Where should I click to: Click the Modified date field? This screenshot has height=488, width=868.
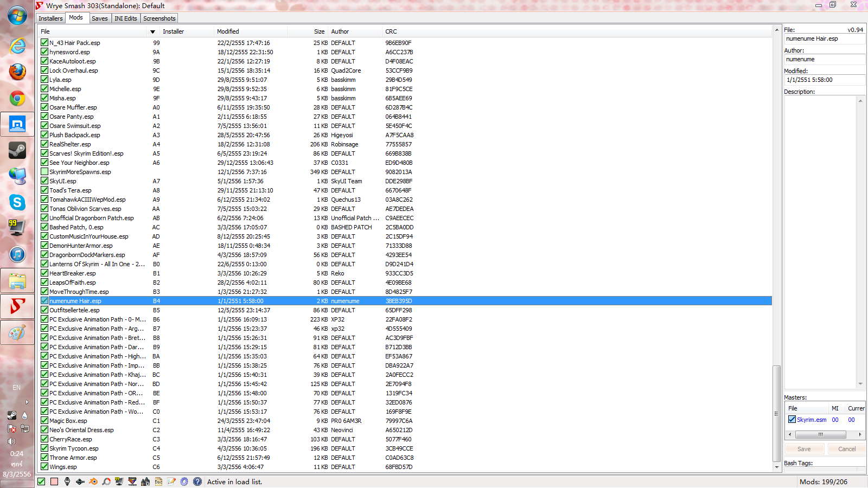pos(825,80)
